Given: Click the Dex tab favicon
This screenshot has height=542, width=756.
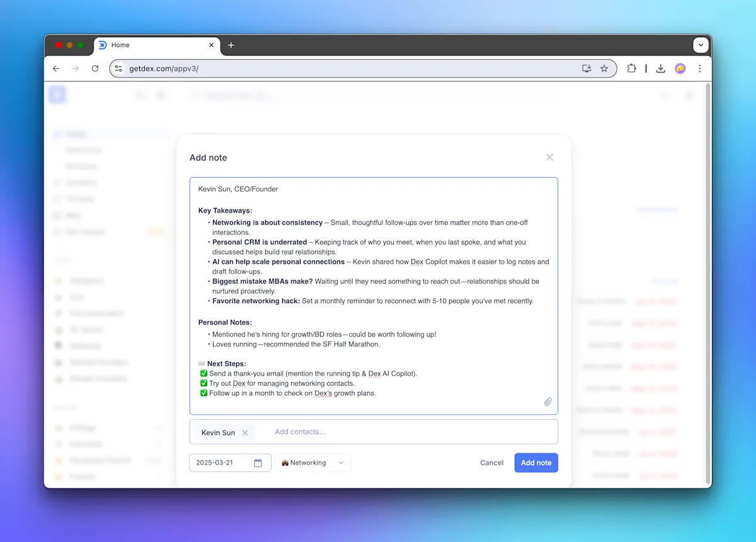Looking at the screenshot, I should [x=103, y=45].
